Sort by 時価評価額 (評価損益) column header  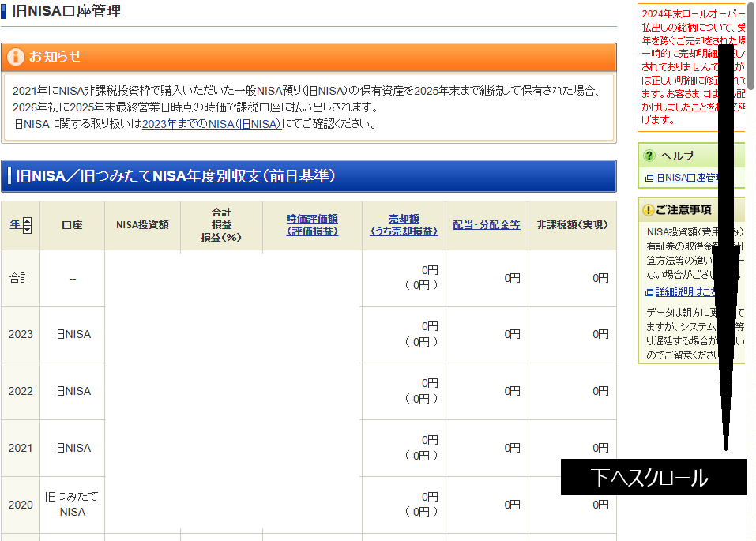[x=312, y=225]
